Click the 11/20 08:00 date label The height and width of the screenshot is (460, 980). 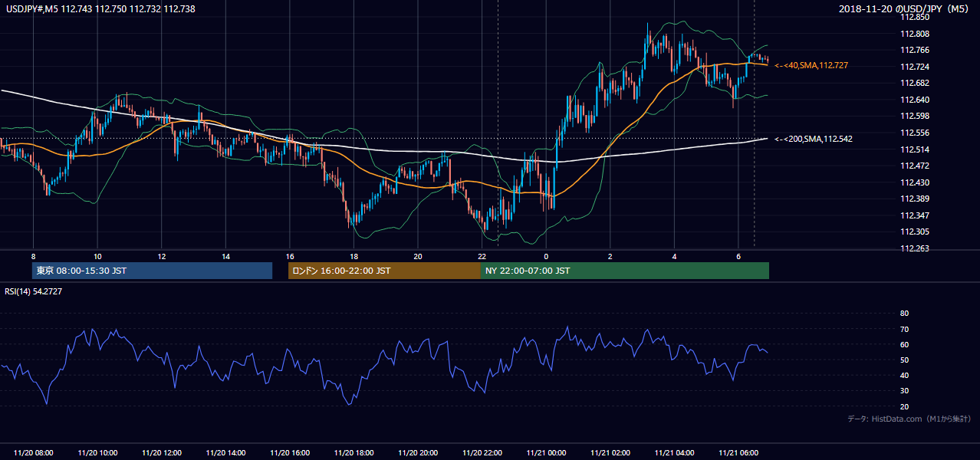pyautogui.click(x=34, y=453)
